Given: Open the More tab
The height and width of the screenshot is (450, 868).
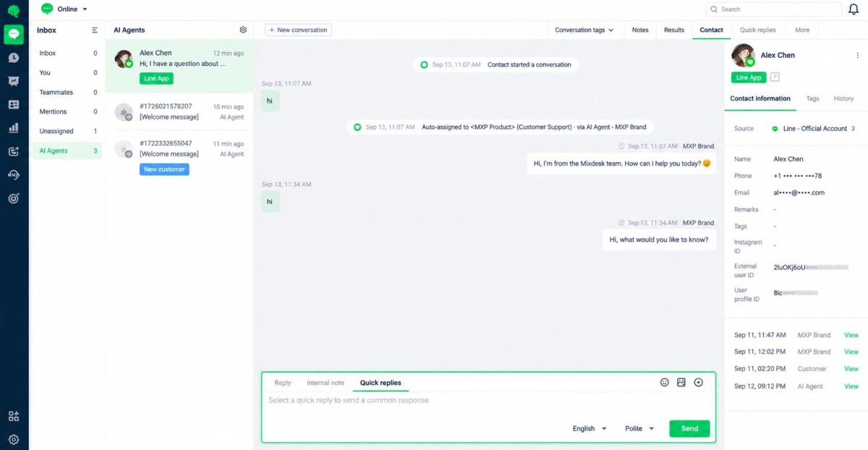Looking at the screenshot, I should tap(802, 30).
